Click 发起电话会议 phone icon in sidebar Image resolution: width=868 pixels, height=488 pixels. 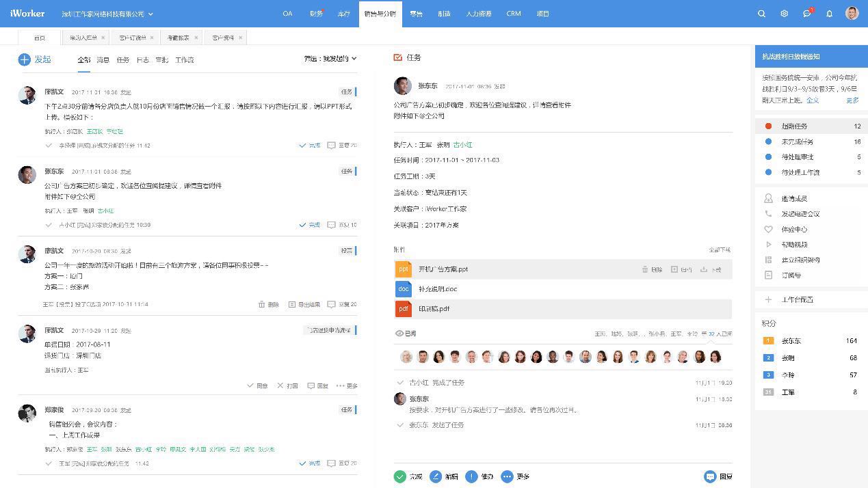768,213
